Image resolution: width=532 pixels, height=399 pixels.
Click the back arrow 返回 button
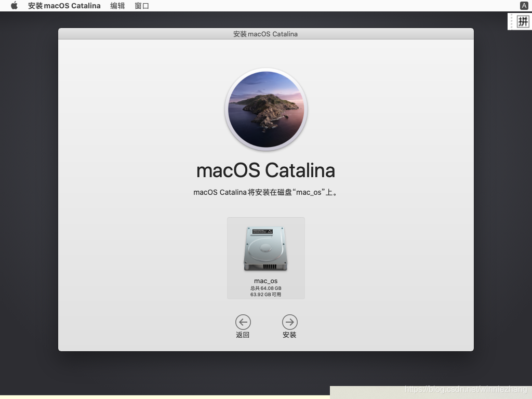pyautogui.click(x=243, y=322)
